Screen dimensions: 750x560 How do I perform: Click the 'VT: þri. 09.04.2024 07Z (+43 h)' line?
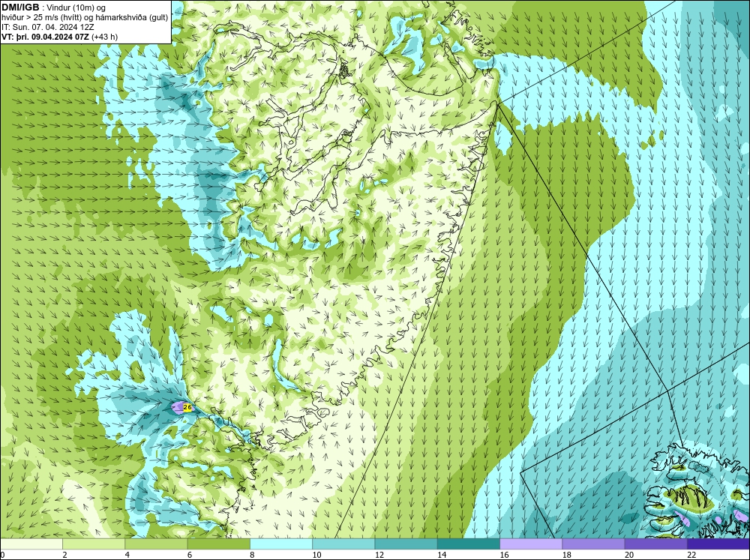click(59, 36)
